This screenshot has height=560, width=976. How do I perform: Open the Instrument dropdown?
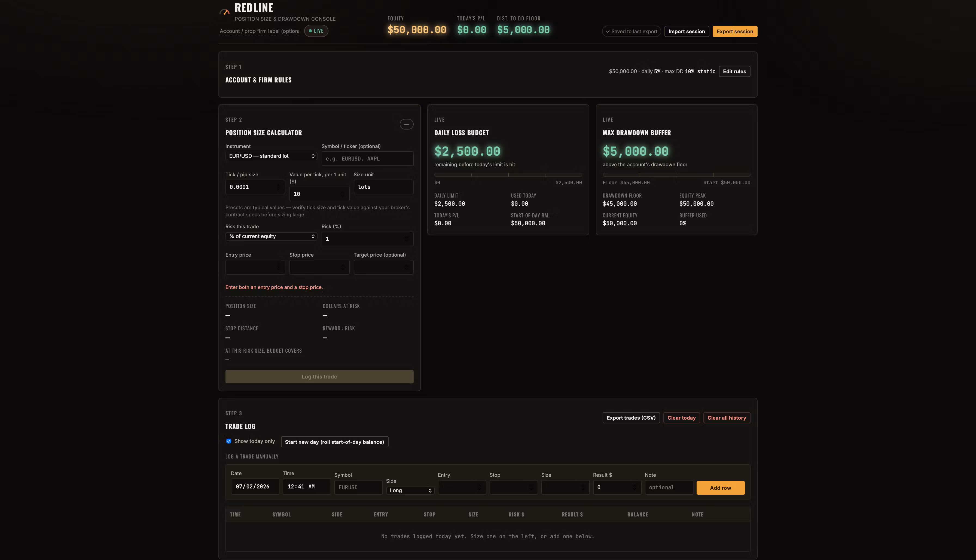point(271,156)
